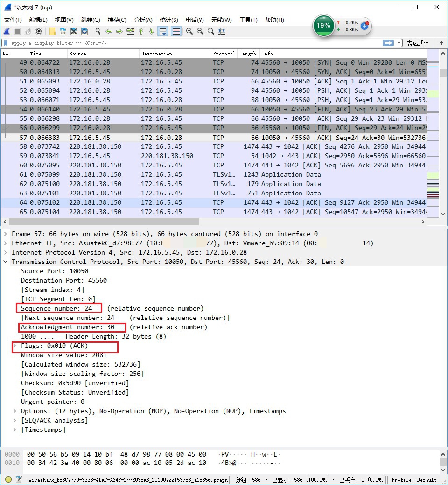Expand the Flags: 0x010 (ACK) field

pos(14,346)
